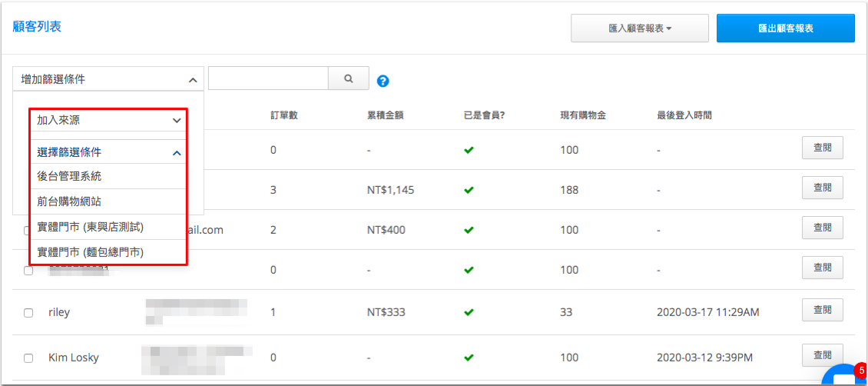Click the green member checkmark in riley's row
Image resolution: width=868 pixels, height=386 pixels.
(469, 312)
